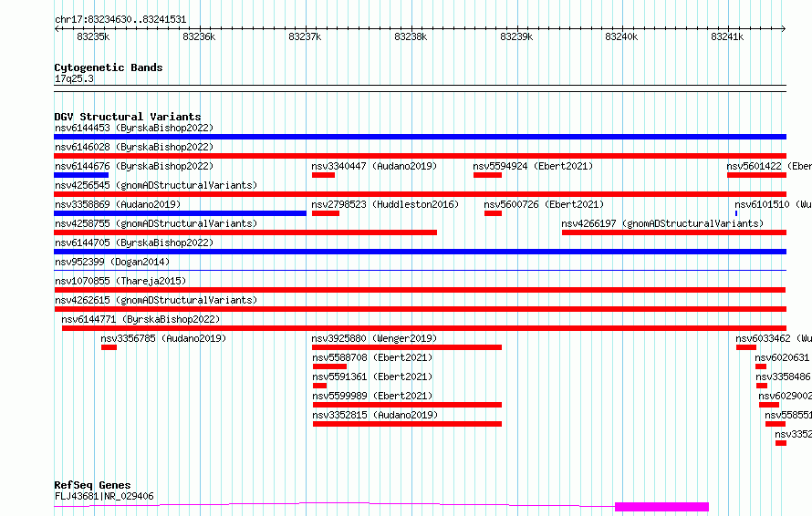Click the 83235k ruler tick label
Image resolution: width=812 pixels, height=516 pixels.
tap(93, 36)
